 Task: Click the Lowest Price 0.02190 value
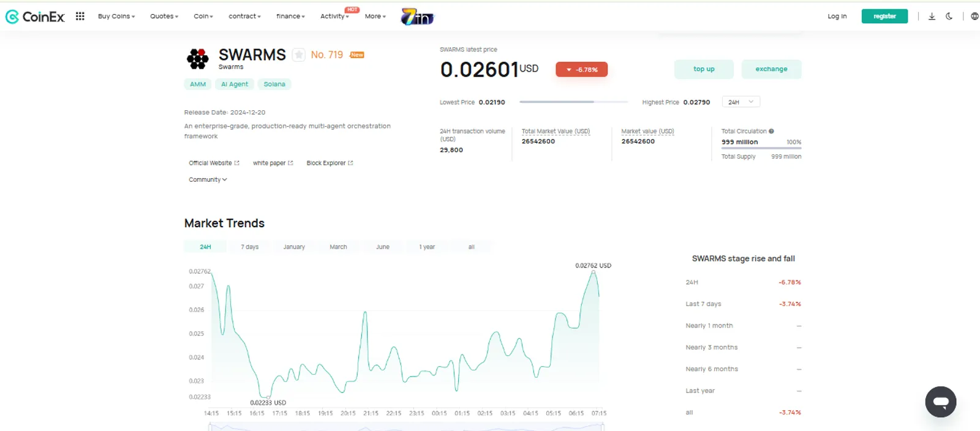click(x=492, y=102)
